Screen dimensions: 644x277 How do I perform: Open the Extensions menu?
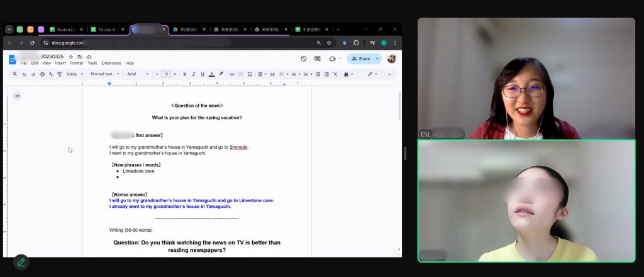tap(111, 63)
